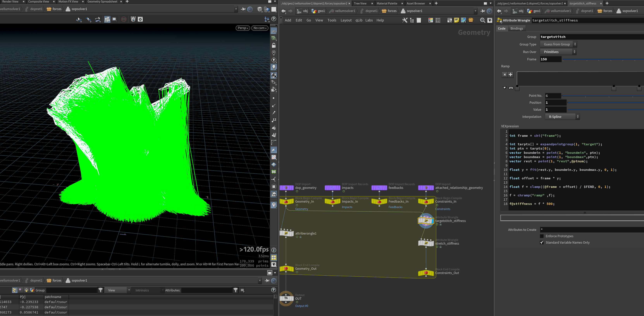Click the lock icon in viewport sidebar
This screenshot has height=316, width=644.
pos(274,45)
